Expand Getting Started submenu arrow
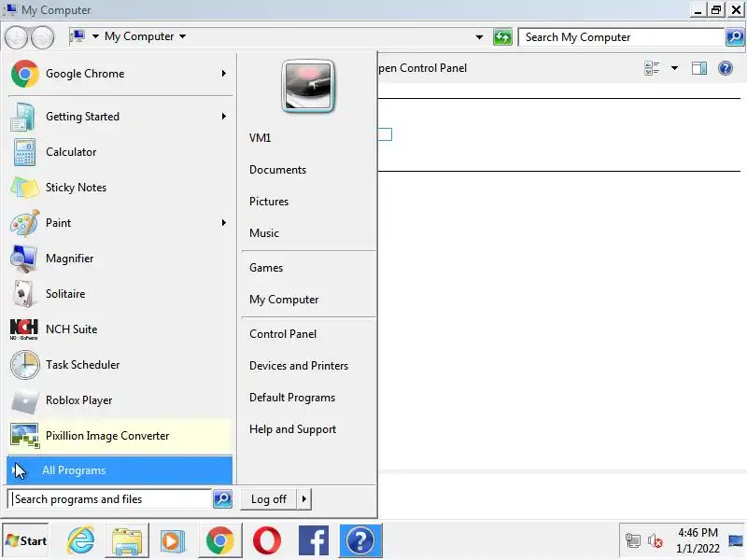This screenshot has width=747, height=560. pyautogui.click(x=223, y=116)
